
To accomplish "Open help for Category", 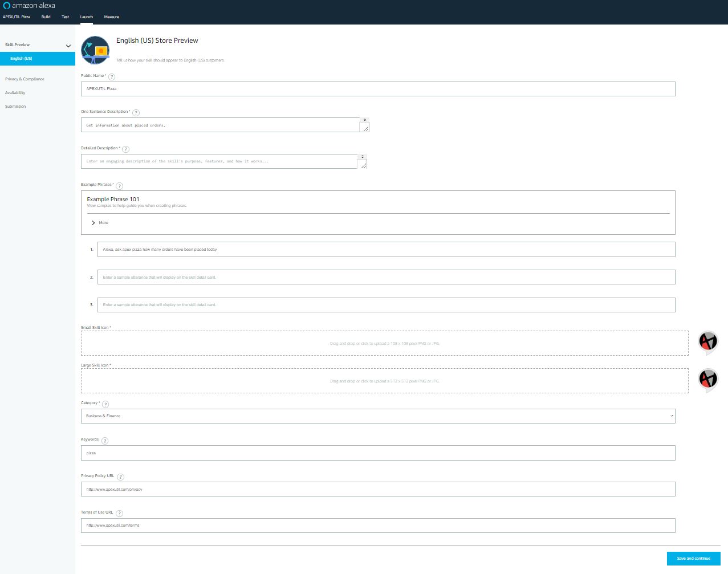I will tap(105, 404).
